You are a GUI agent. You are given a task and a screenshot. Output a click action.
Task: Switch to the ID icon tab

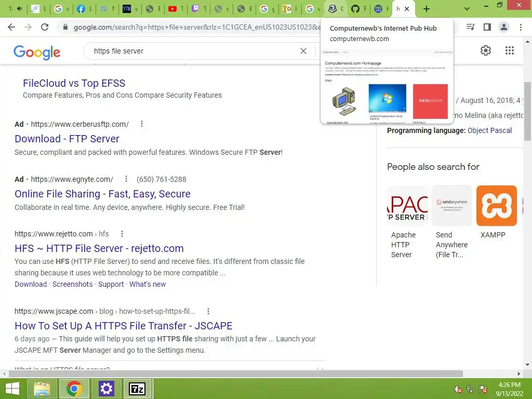[x=290, y=9]
